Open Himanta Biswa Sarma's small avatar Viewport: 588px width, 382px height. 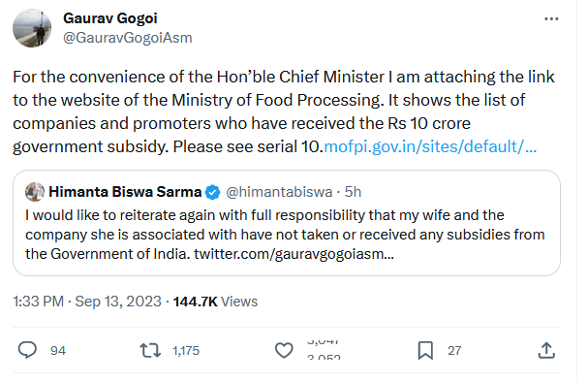pyautogui.click(x=35, y=192)
